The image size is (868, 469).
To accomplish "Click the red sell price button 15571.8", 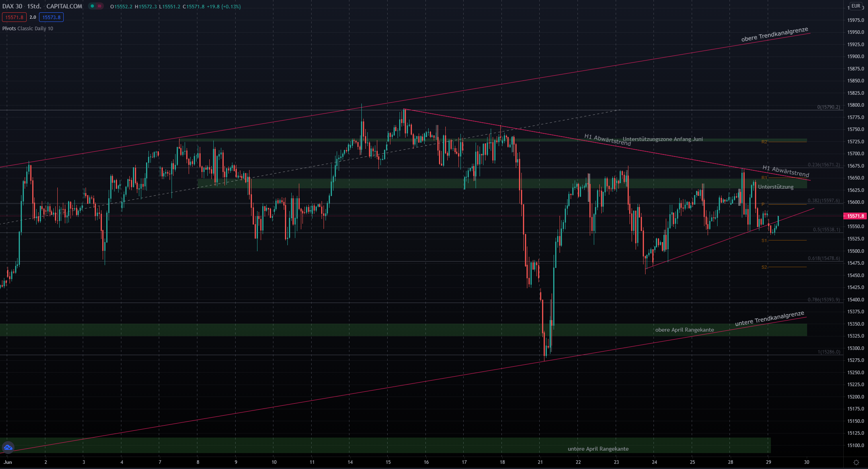I will click(x=14, y=17).
